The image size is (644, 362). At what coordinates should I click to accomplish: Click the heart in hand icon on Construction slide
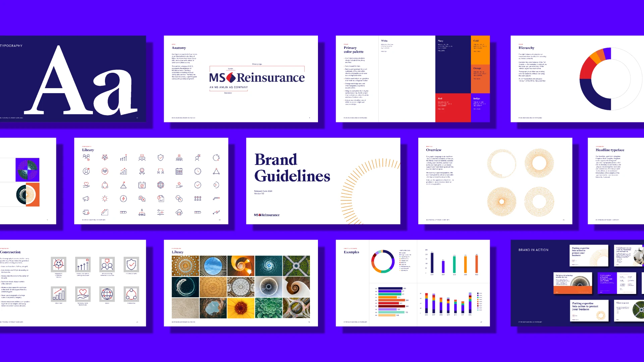(x=83, y=294)
